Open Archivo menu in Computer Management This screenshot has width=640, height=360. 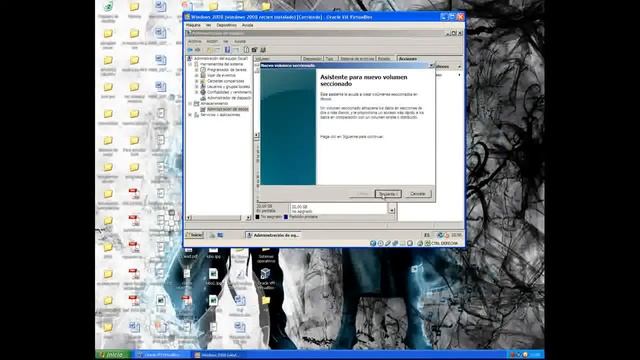click(x=194, y=41)
